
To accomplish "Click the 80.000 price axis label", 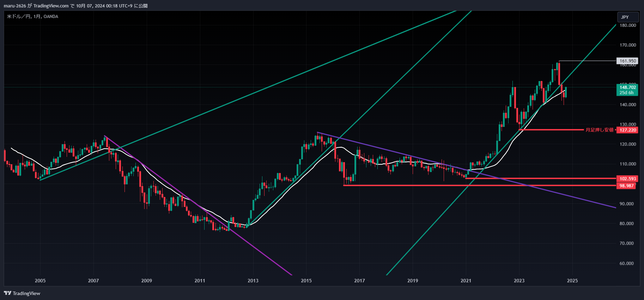I will coord(626,224).
